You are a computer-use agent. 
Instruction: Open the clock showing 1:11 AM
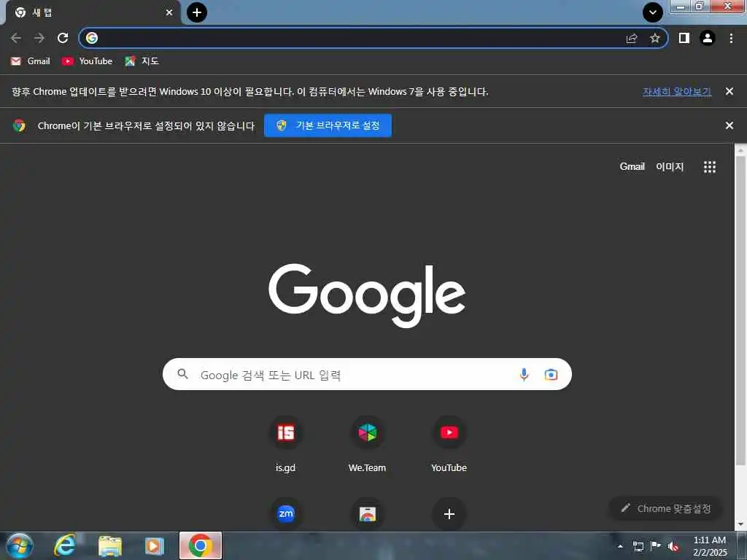pos(710,546)
